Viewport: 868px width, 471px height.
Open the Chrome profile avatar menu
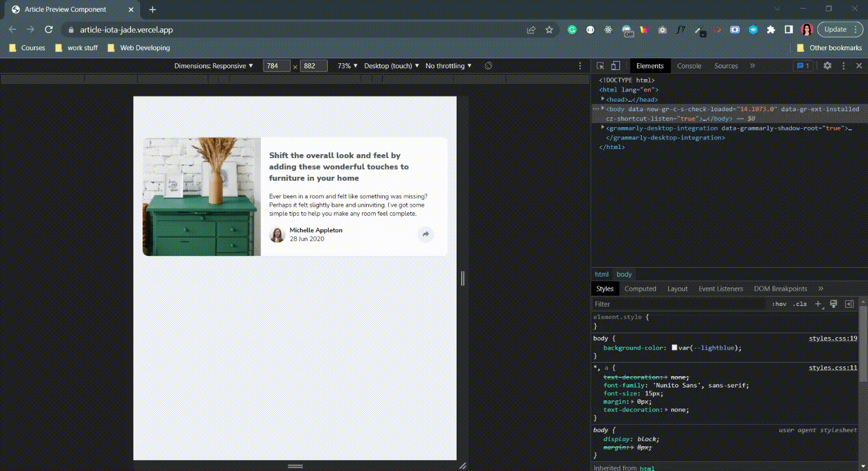pyautogui.click(x=807, y=30)
